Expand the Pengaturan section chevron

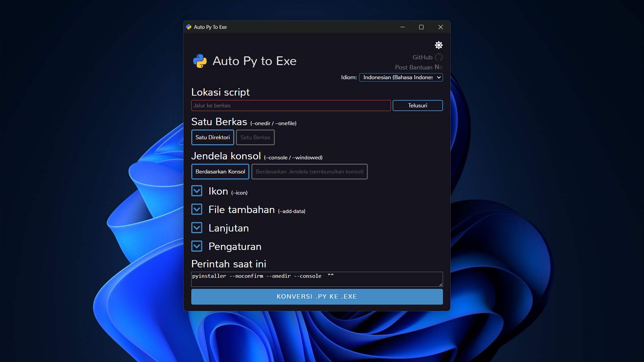tap(197, 246)
